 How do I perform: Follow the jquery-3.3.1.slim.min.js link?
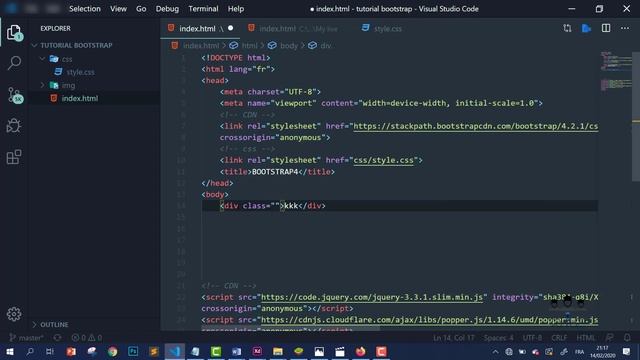(x=371, y=297)
